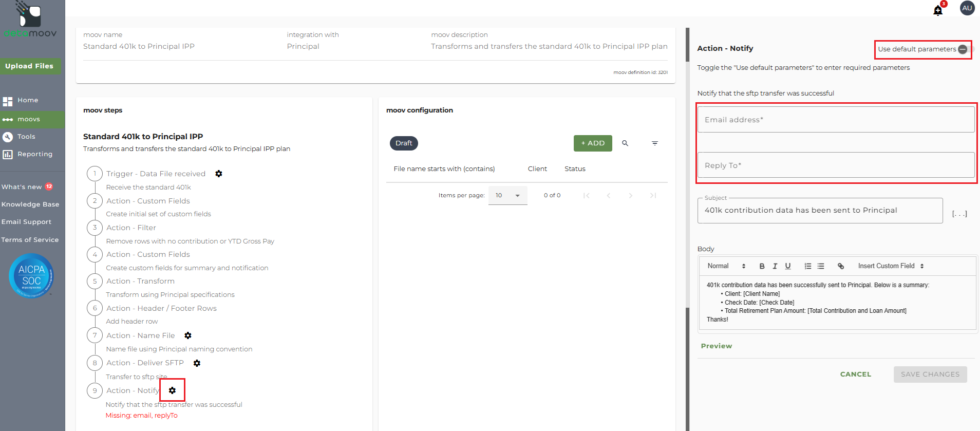Insert a hyperlink in Body editor

pos(841,266)
